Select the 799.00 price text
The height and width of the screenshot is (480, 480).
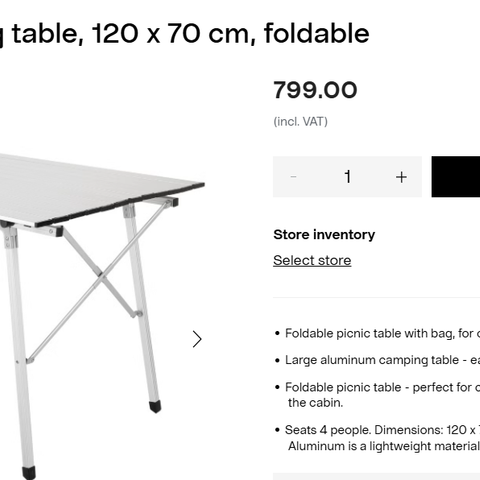click(x=315, y=90)
